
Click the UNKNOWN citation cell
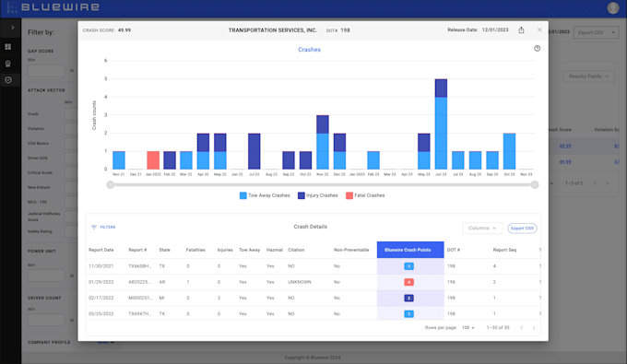300,282
